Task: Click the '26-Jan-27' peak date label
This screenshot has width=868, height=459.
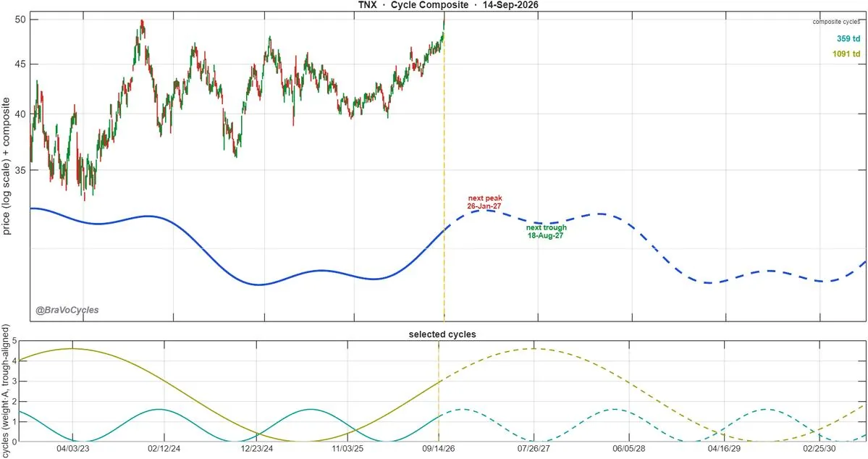Action: point(484,206)
